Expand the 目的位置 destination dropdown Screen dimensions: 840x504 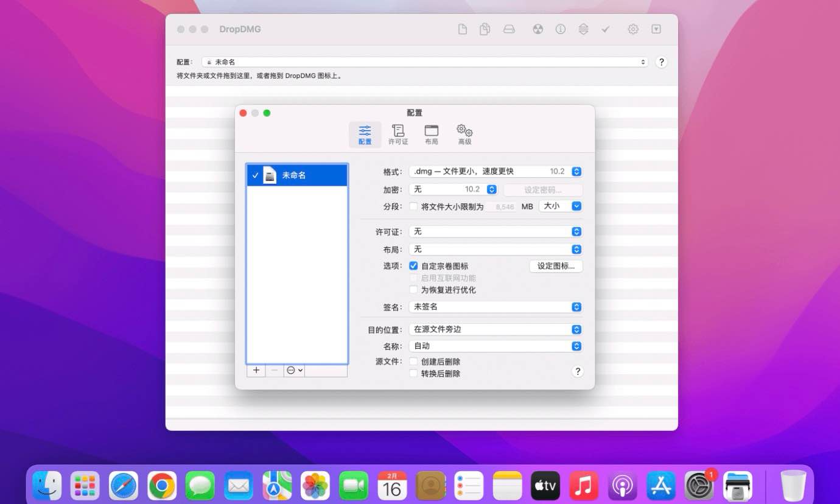495,329
